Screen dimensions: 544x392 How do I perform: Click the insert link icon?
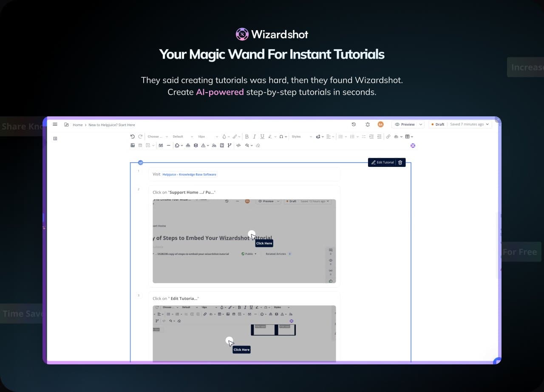click(388, 137)
